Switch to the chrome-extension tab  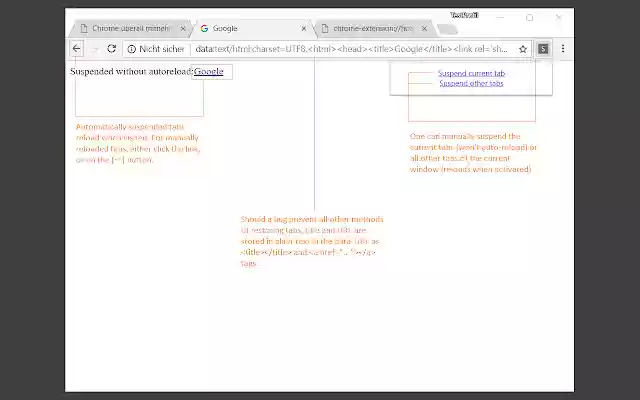373,29
